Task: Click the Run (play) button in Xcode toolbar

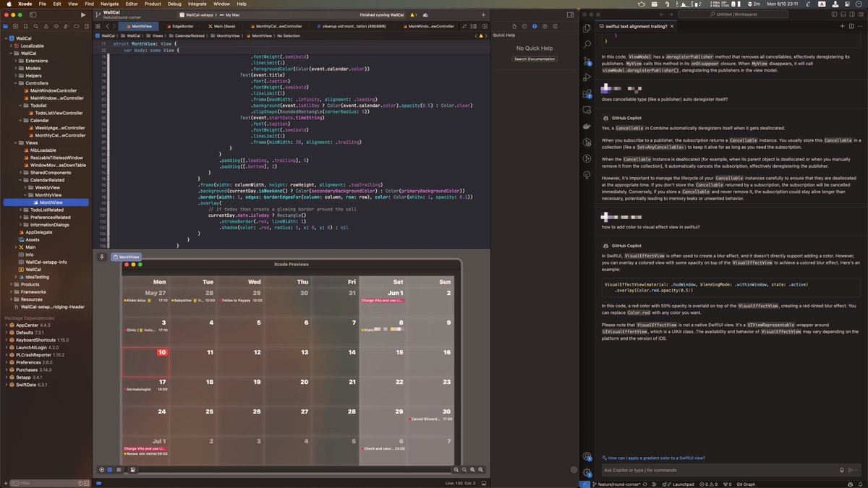Action: point(84,14)
